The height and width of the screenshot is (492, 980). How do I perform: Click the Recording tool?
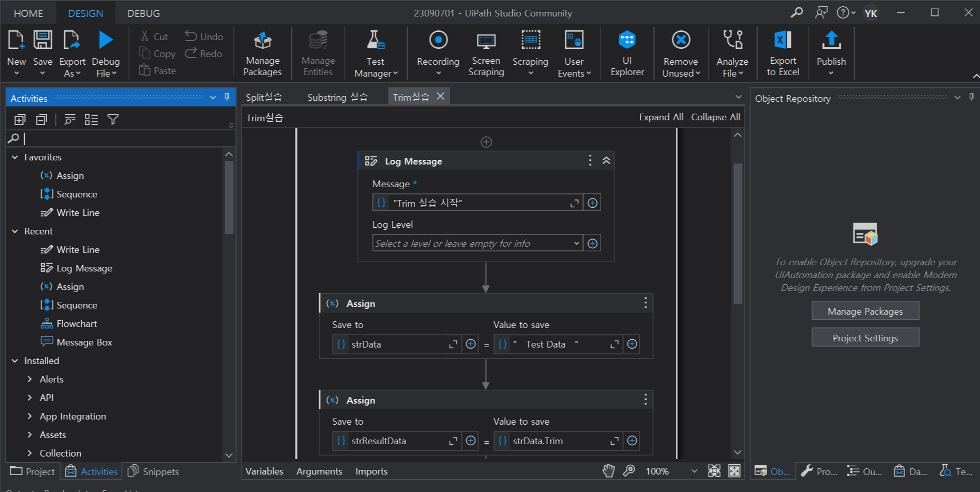point(438,53)
